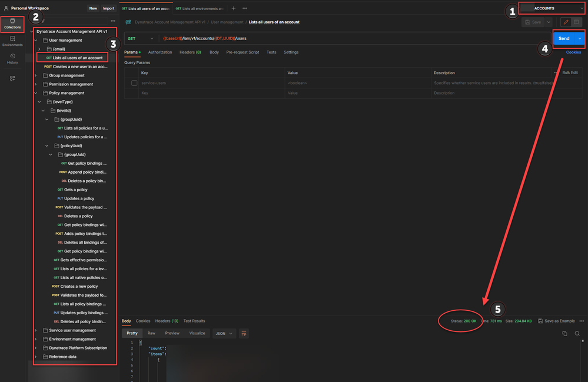Switch to the Authorization tab

coord(160,52)
